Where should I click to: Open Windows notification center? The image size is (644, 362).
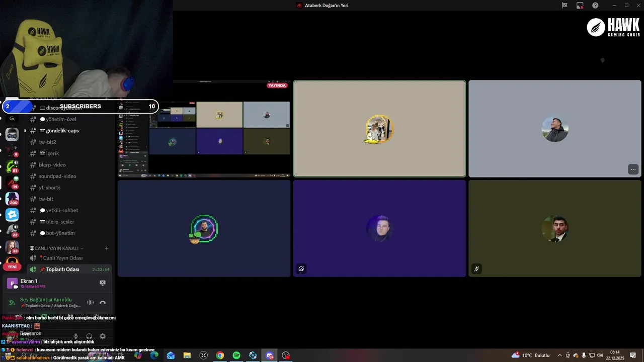[633, 355]
